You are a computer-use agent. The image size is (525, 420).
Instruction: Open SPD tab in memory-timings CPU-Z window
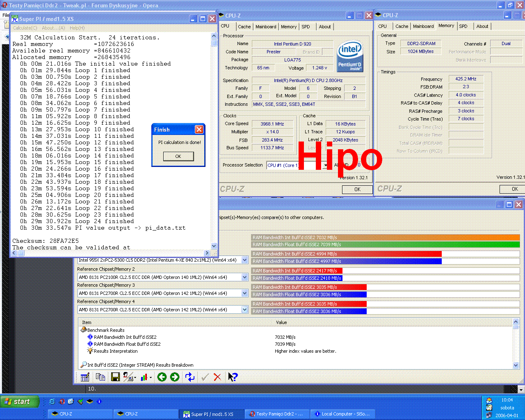pos(463,26)
